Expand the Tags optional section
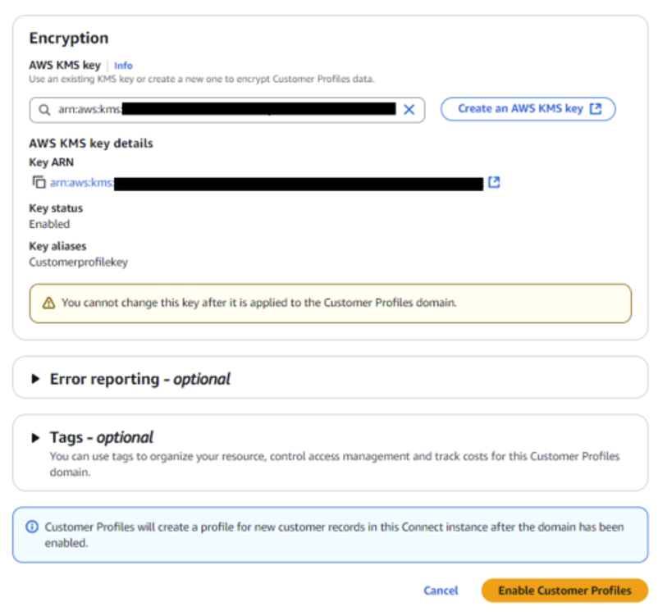This screenshot has height=616, width=672. (x=101, y=437)
